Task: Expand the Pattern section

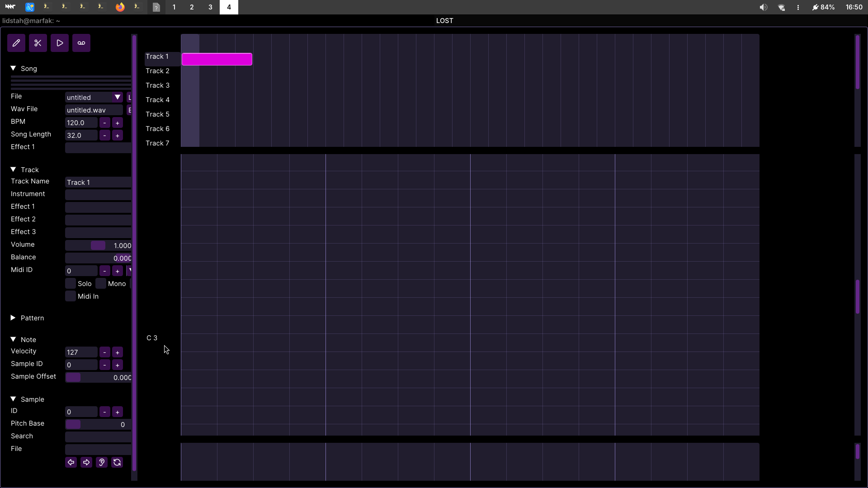Action: 13,318
